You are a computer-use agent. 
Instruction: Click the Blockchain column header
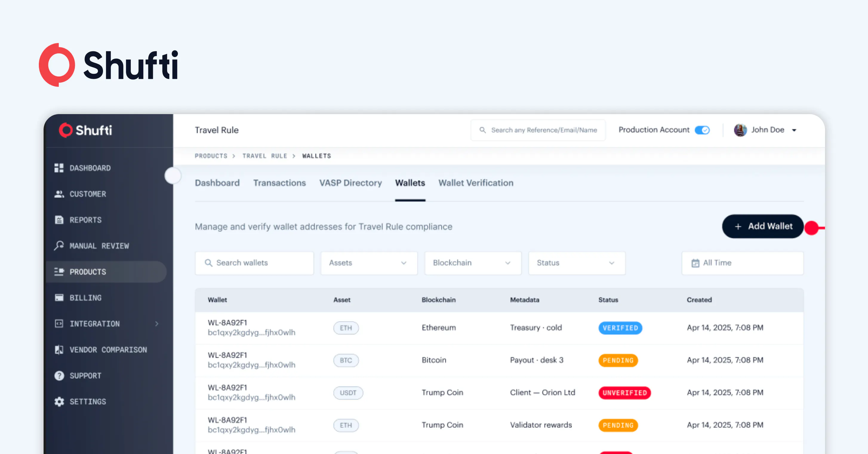(x=438, y=300)
